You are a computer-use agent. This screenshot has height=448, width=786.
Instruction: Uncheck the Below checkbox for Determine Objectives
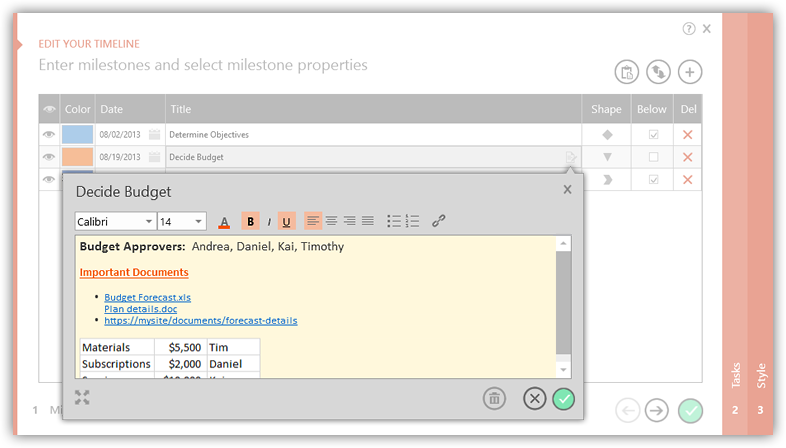(x=653, y=134)
